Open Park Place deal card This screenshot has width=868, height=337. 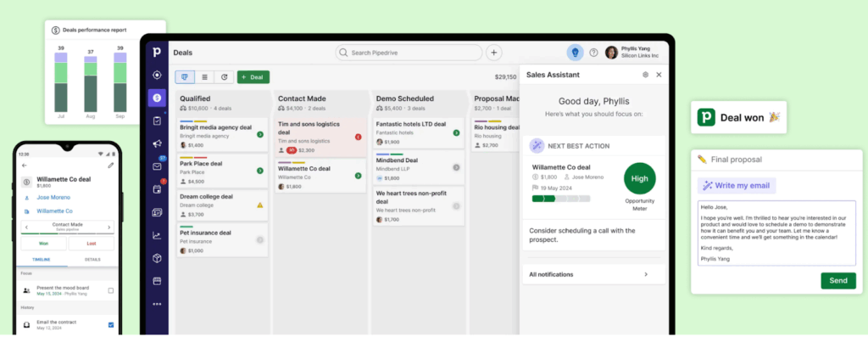223,170
